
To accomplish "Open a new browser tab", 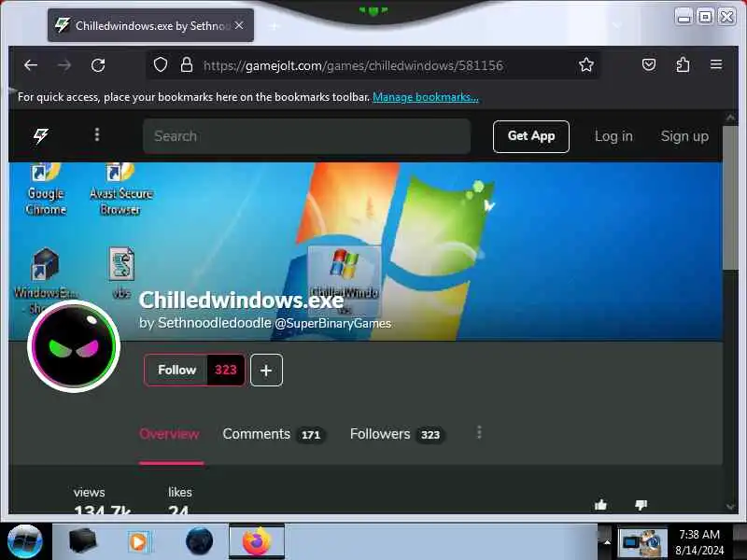I will [x=274, y=26].
